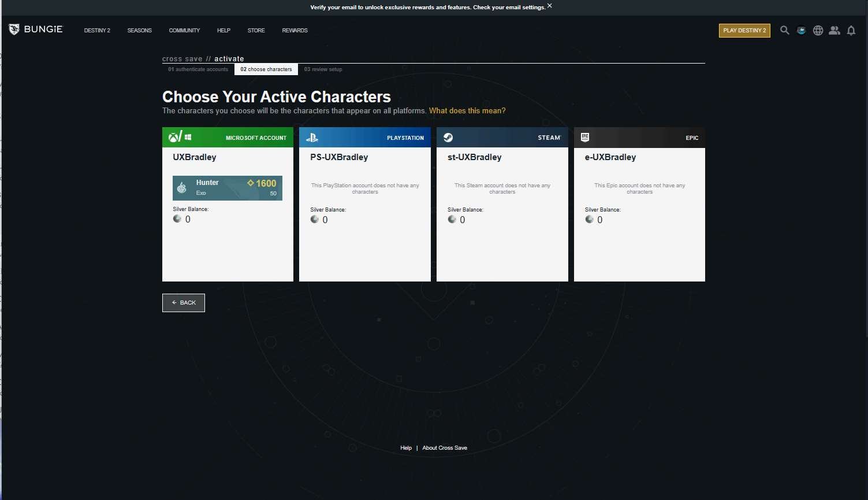868x500 pixels.
Task: Click the Microsoft Account card header
Action: click(228, 138)
